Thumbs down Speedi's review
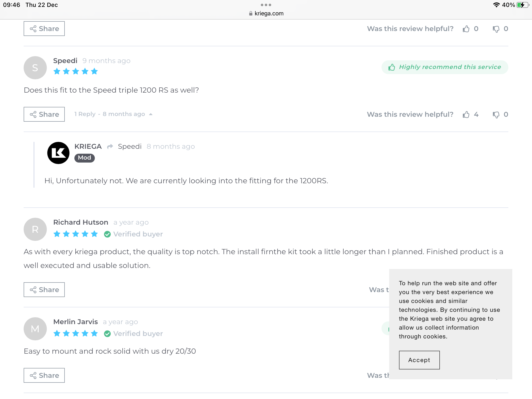Image resolution: width=532 pixels, height=399 pixels. tap(496, 115)
